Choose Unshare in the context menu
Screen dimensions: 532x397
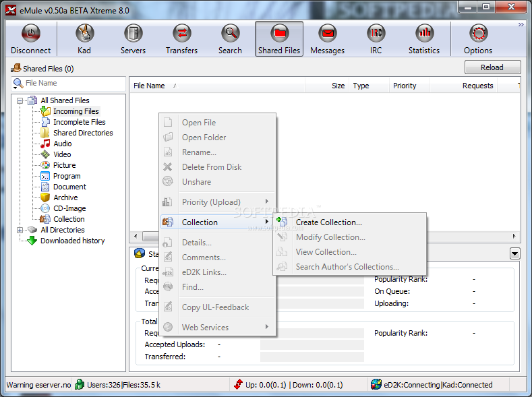[x=218, y=182]
